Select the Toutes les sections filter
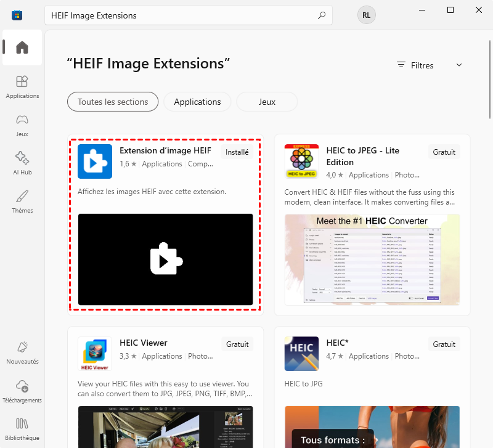Image resolution: width=493 pixels, height=448 pixels. pos(113,102)
